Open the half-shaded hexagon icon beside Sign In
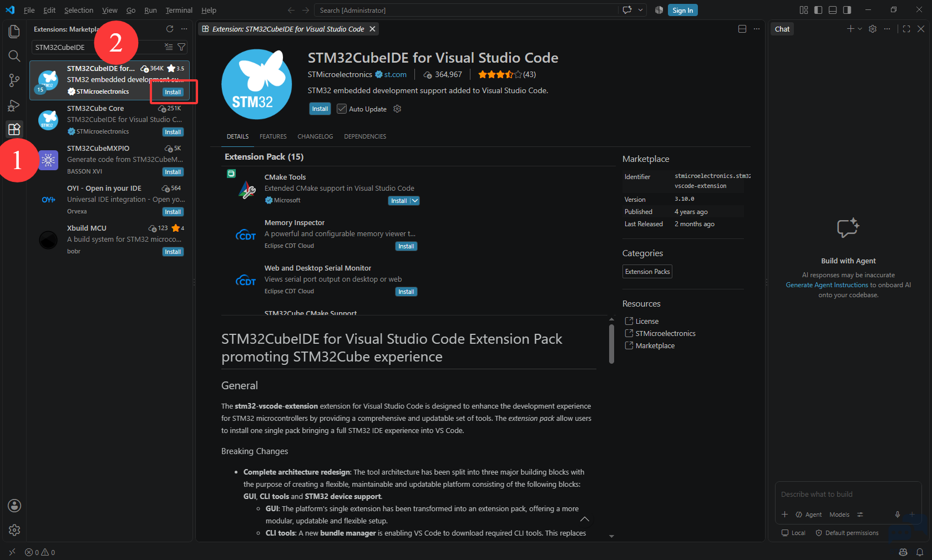This screenshot has width=932, height=560. (x=659, y=10)
